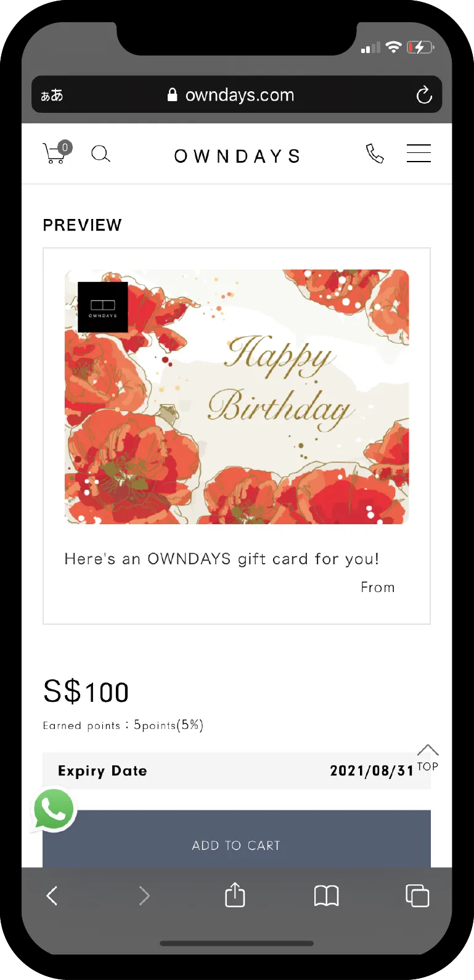Reload the page in address bar
Viewport: 474px width, 980px height.
[x=424, y=95]
